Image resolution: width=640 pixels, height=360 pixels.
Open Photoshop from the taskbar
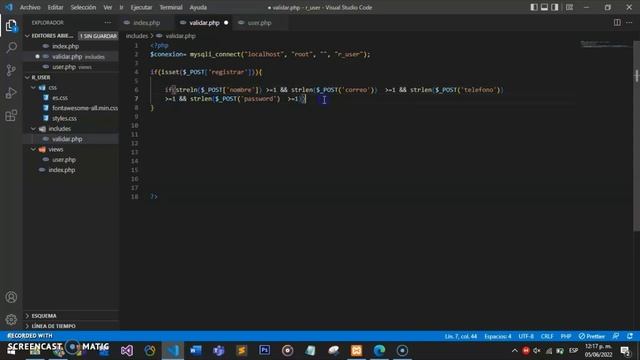(x=264, y=350)
